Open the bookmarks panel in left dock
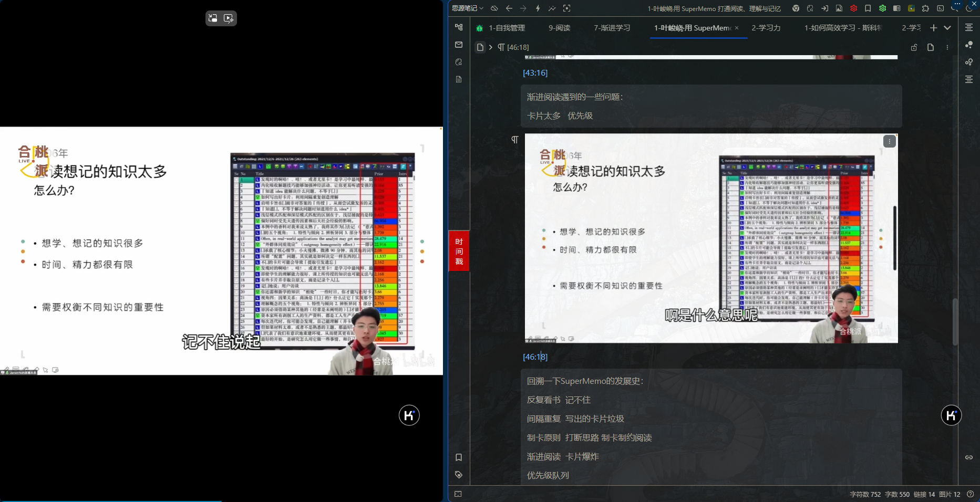980x502 pixels. (459, 457)
